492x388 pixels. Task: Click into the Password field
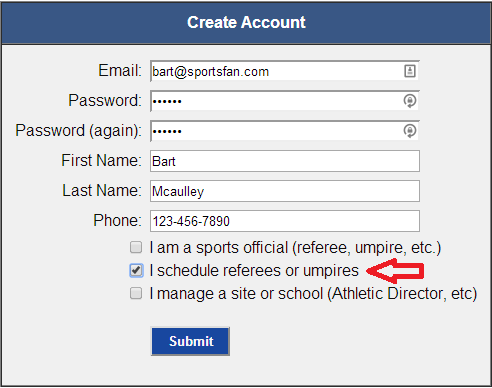point(285,101)
